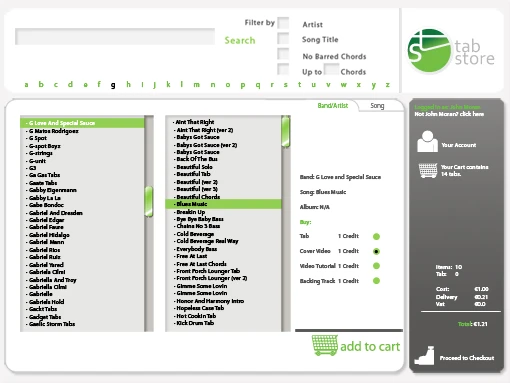
Task: Select song Beautiful Solo
Action: pyautogui.click(x=194, y=167)
